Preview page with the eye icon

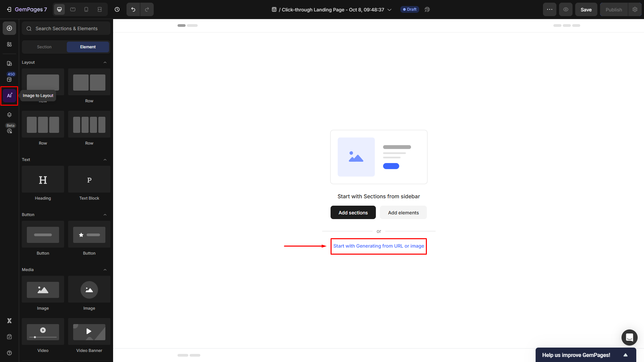tap(565, 9)
